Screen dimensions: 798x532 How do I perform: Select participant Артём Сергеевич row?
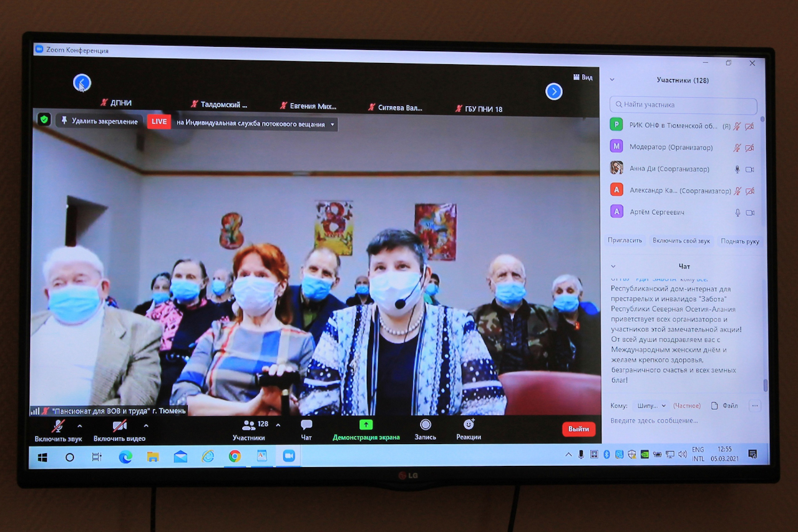click(683, 212)
